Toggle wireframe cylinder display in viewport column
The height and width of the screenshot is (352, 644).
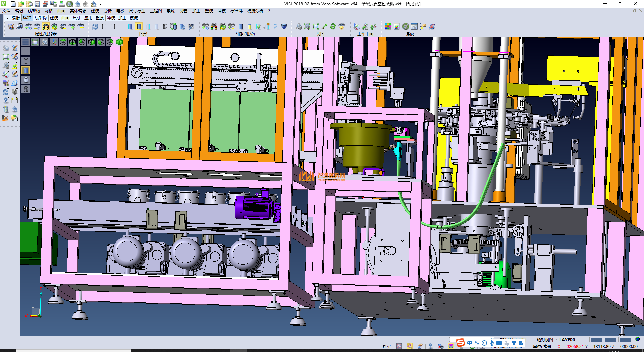[x=26, y=51]
